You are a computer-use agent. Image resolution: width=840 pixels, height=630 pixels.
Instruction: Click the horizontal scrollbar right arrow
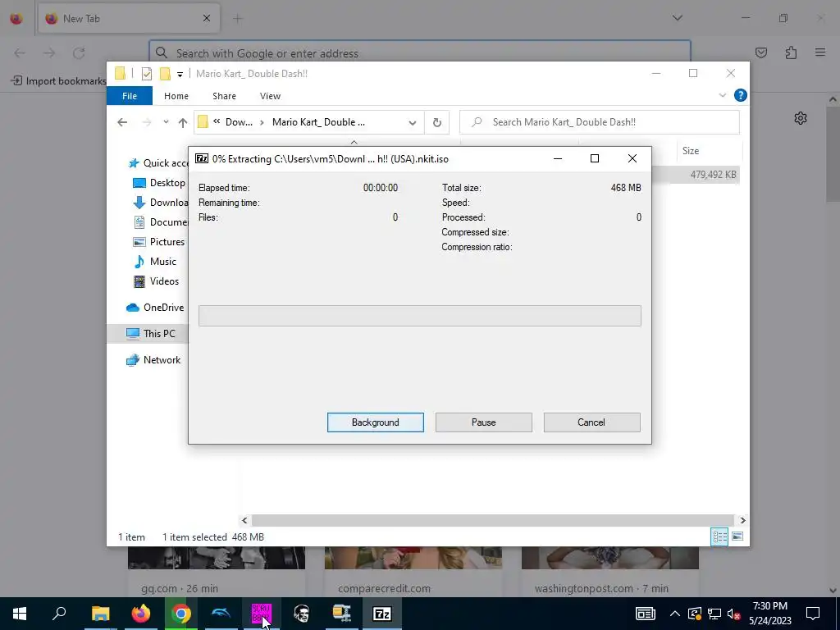742,520
